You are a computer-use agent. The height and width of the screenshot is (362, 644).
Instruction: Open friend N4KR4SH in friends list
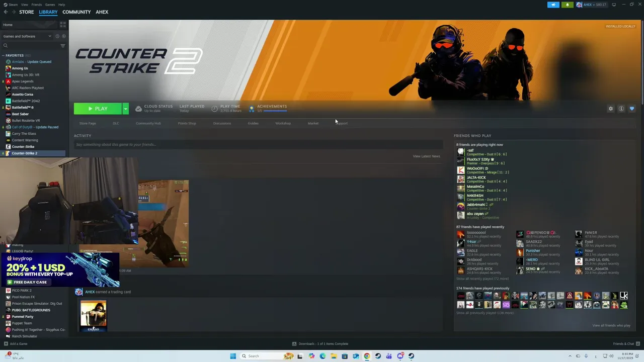click(481, 198)
